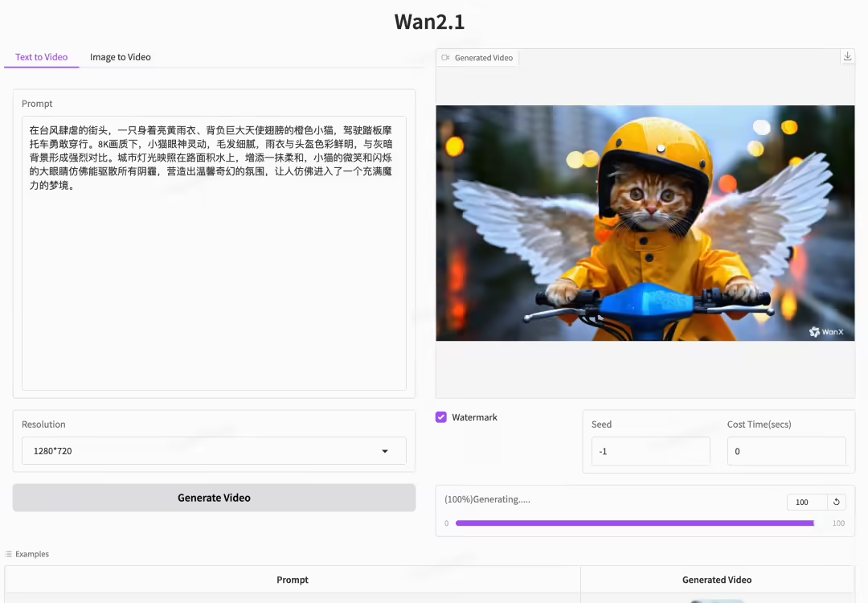Toggle the Watermark checkbox off

[x=440, y=416]
